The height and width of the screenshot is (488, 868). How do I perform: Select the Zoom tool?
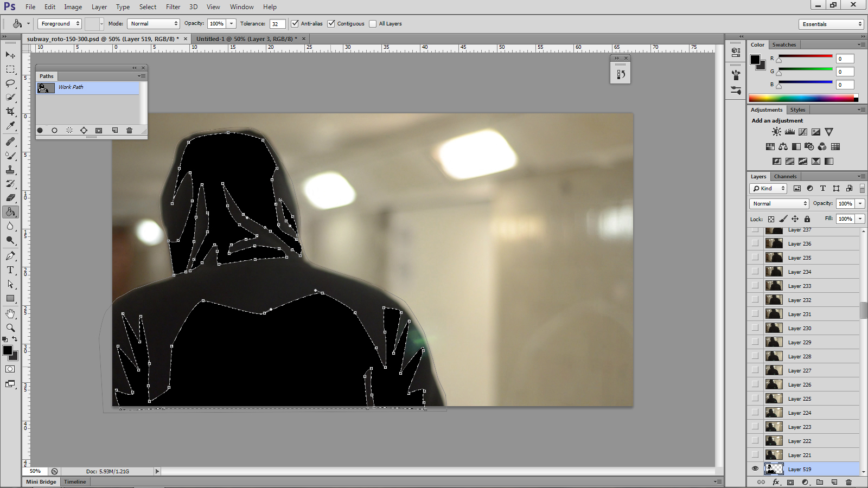[10, 328]
